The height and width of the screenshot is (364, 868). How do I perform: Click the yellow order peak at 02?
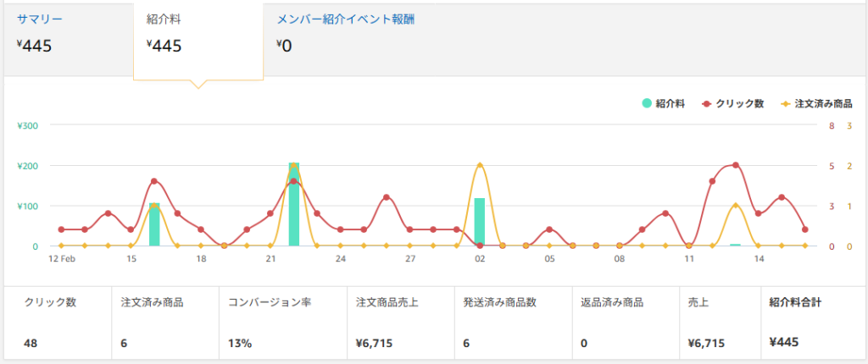(x=480, y=165)
